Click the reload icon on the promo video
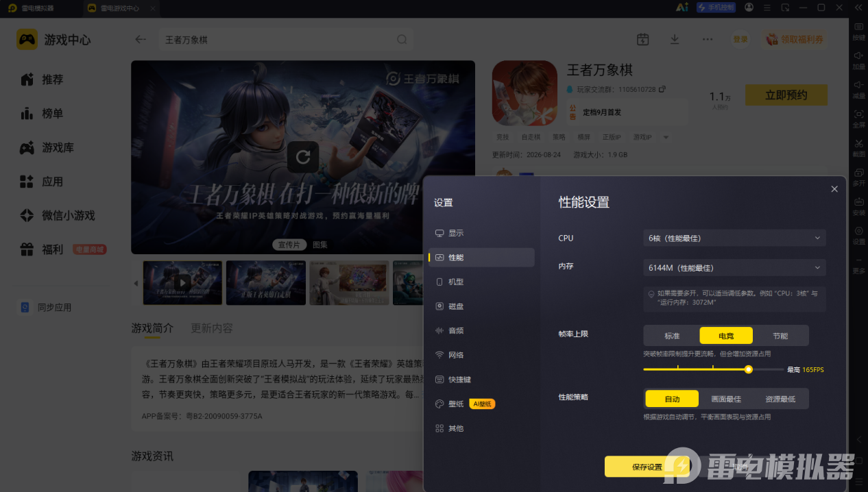Screen dimensions: 868x492 [303, 157]
